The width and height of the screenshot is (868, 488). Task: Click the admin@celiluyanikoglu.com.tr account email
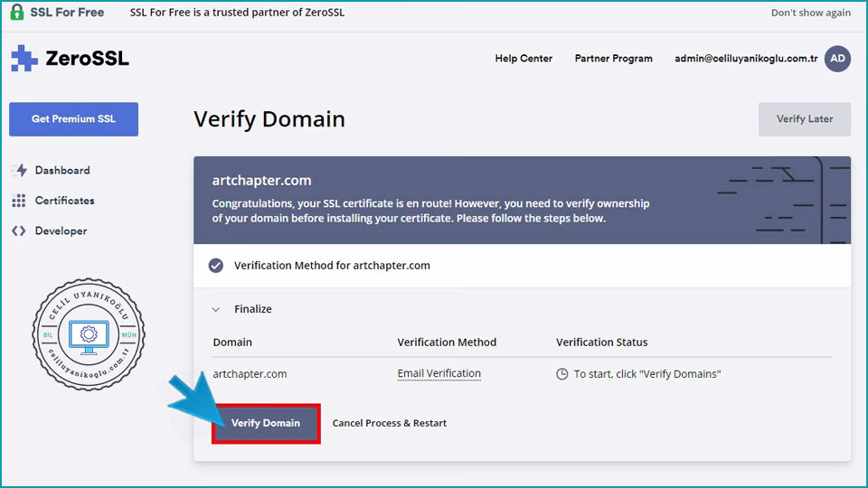745,59
